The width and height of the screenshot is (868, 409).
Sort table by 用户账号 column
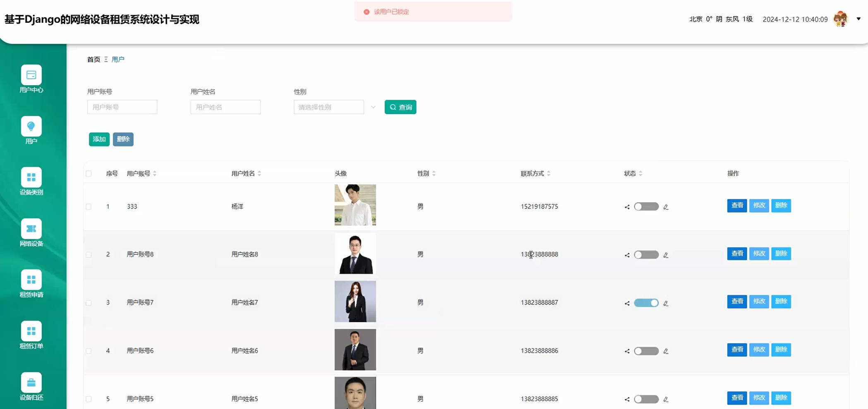click(x=155, y=174)
